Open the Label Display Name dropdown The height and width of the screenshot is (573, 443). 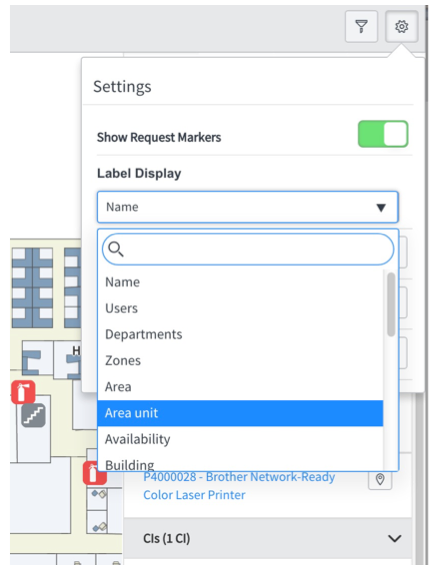click(x=247, y=207)
